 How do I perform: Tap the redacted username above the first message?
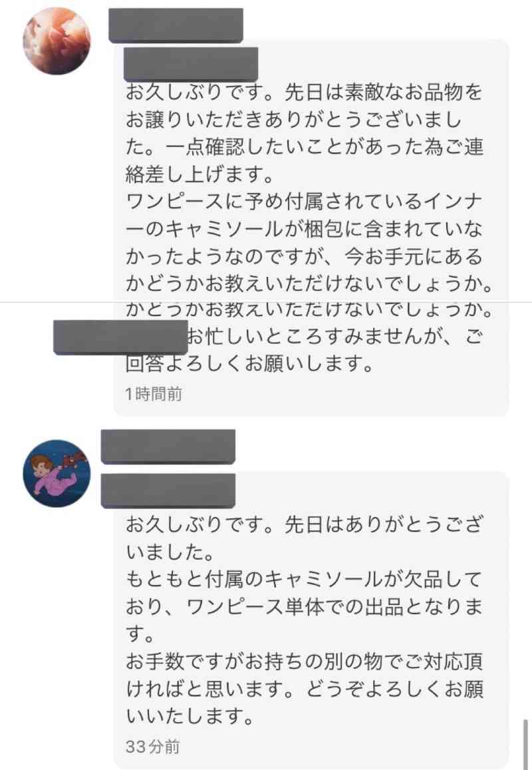click(176, 25)
